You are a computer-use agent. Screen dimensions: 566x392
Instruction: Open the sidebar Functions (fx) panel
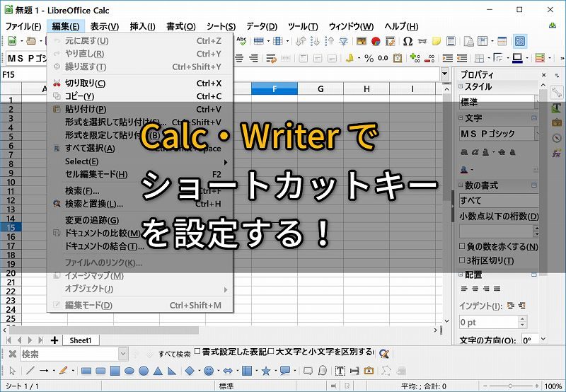(557, 153)
